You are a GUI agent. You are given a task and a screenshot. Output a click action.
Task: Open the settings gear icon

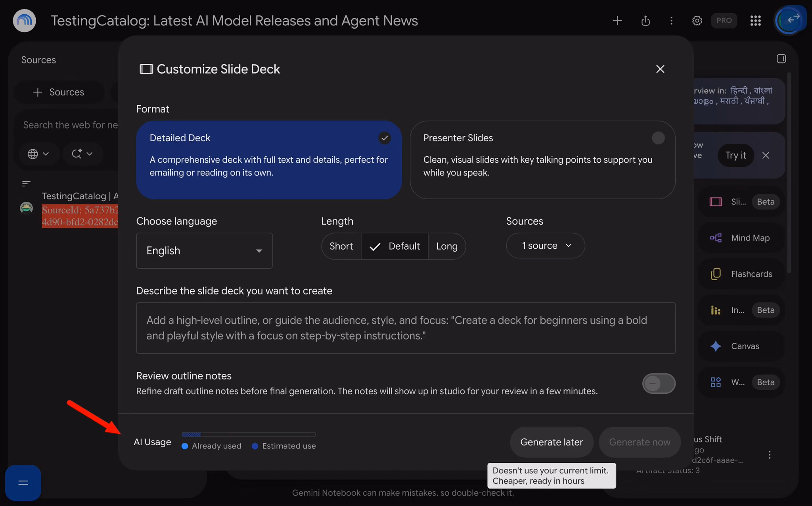pos(697,21)
